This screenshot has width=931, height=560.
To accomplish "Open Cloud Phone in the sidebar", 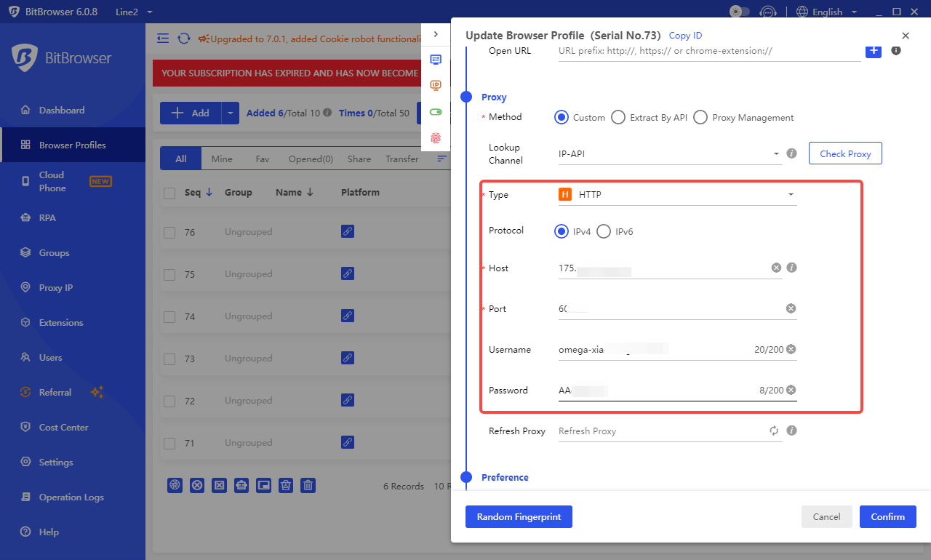I will tap(73, 181).
